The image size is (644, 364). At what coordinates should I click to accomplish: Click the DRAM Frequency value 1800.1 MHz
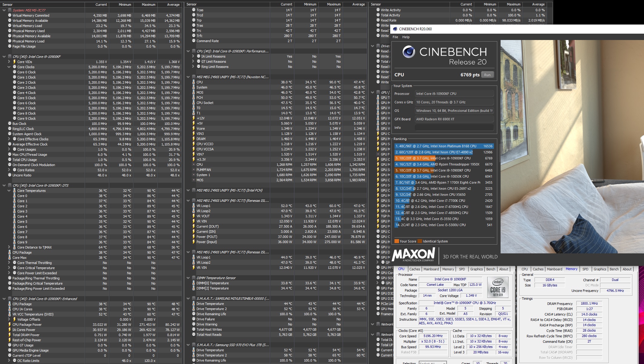tap(589, 303)
